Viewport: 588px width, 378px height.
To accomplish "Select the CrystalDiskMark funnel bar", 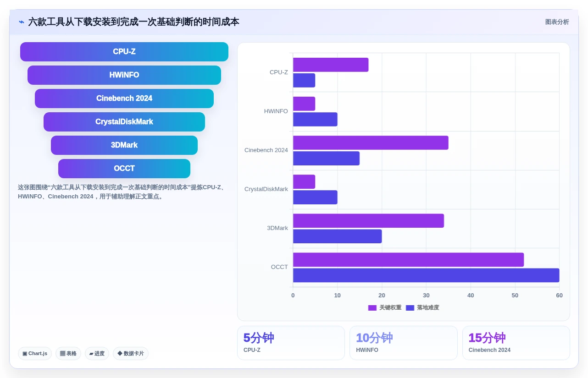I will (x=124, y=122).
